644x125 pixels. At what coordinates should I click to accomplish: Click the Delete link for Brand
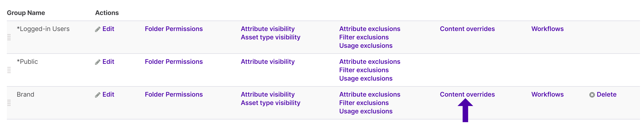[x=606, y=94]
